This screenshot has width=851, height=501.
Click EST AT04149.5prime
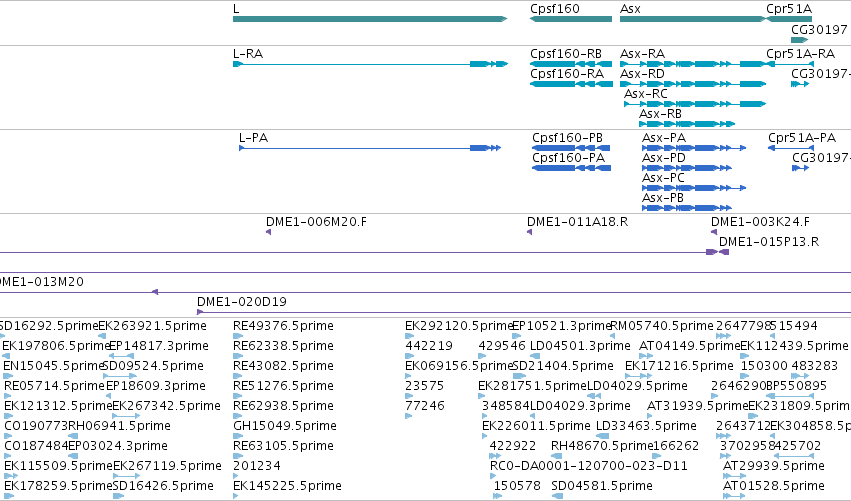pyautogui.click(x=690, y=346)
